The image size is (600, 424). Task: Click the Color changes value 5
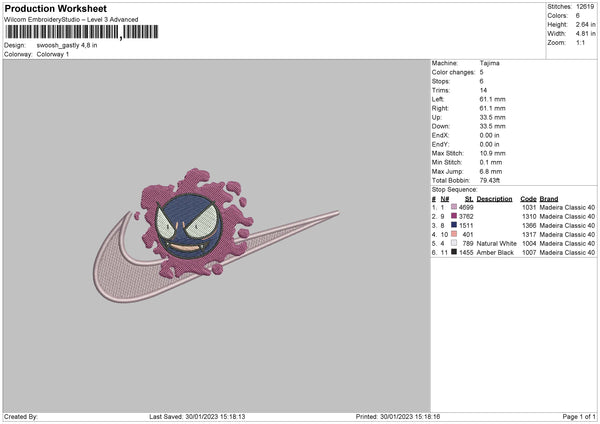481,72
